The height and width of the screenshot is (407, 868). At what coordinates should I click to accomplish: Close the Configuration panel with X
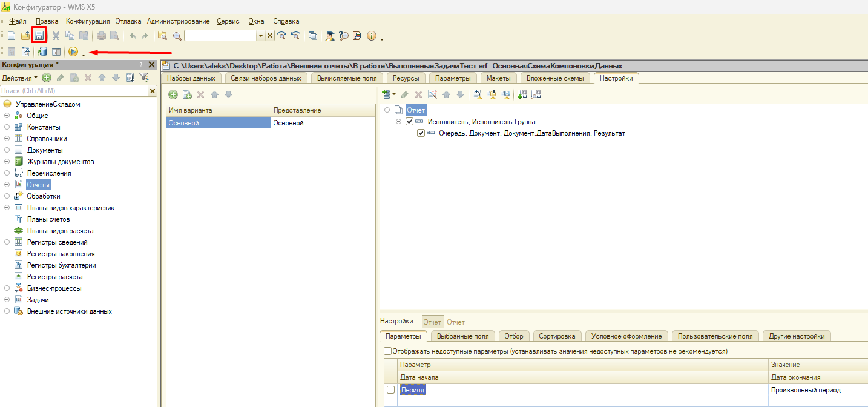pos(151,64)
